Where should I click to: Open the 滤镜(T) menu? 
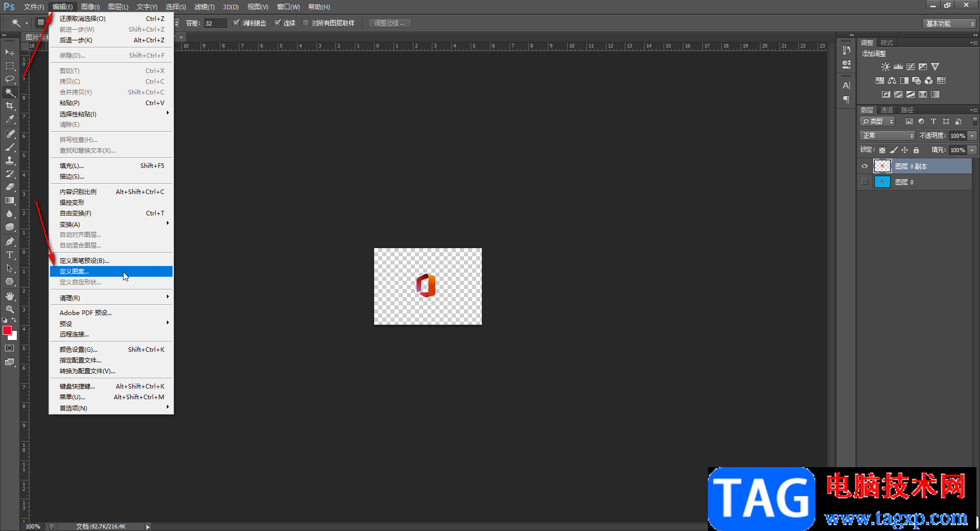(204, 7)
